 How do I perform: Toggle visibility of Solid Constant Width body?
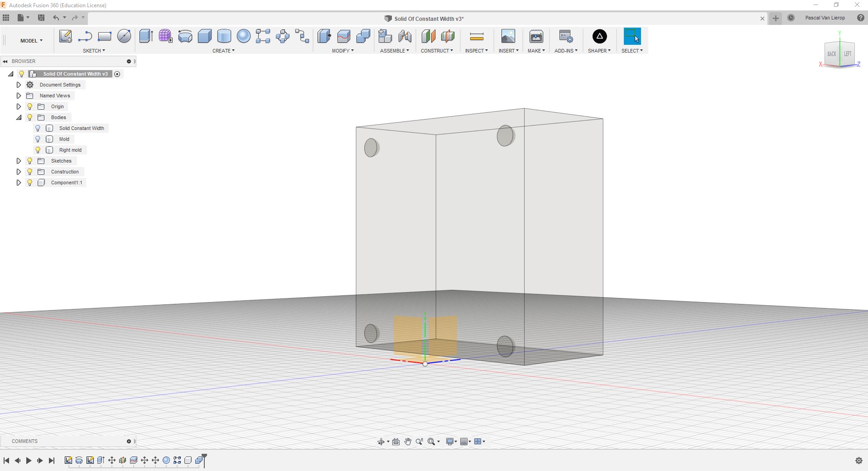[x=38, y=128]
